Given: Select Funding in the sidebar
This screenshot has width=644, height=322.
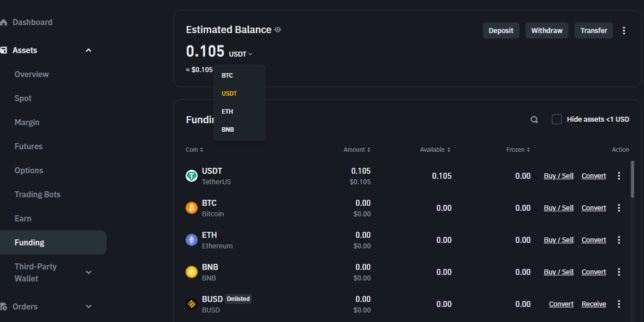Looking at the screenshot, I should pyautogui.click(x=53, y=242).
